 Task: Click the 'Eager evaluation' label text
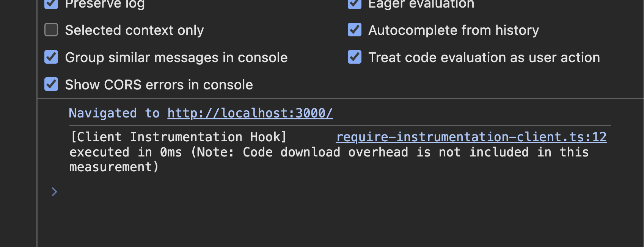point(421,4)
